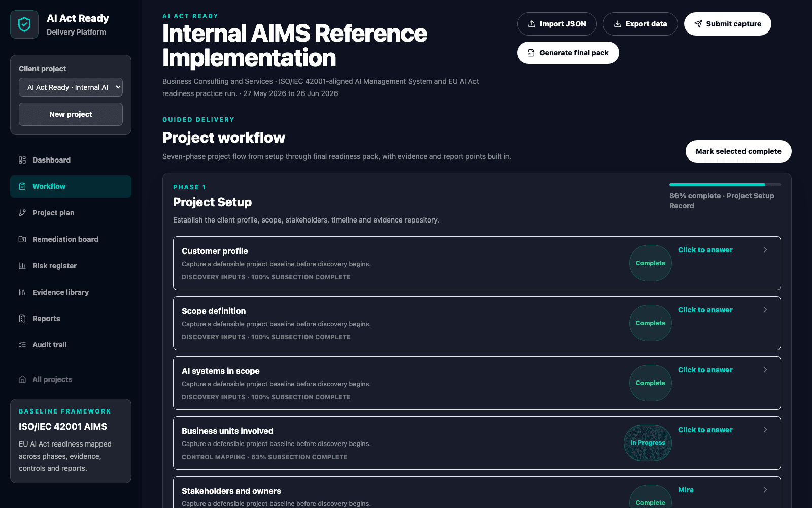Navigate to Audit trail
The height and width of the screenshot is (508, 812).
(x=71, y=345)
